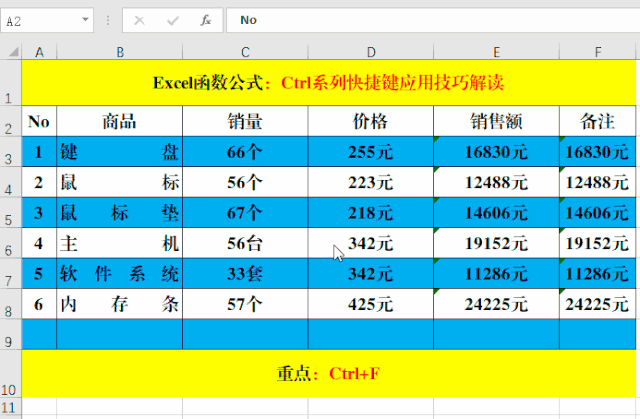Screen dimensions: 640x419
Task: Click the Select All corner triangle
Action: (x=11, y=52)
